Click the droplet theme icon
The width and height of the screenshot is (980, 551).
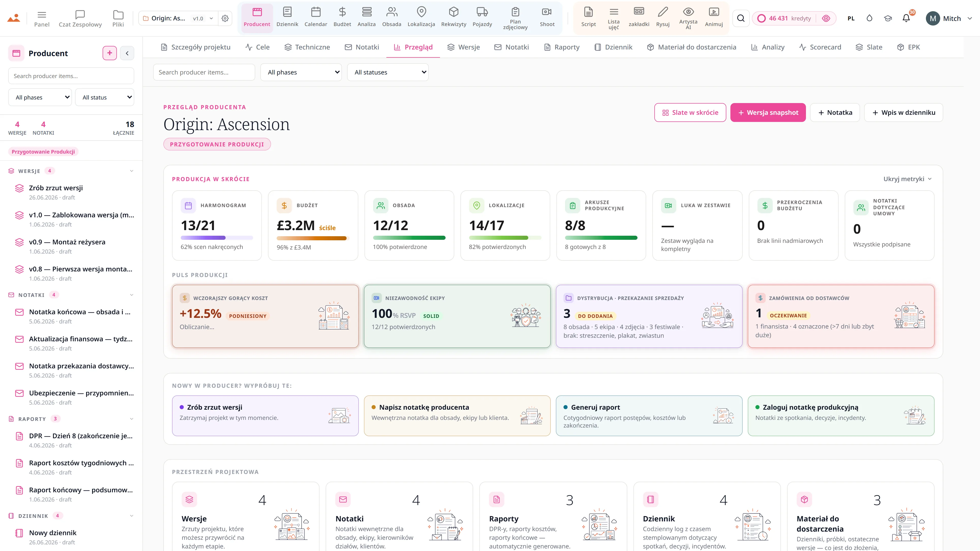[869, 18]
